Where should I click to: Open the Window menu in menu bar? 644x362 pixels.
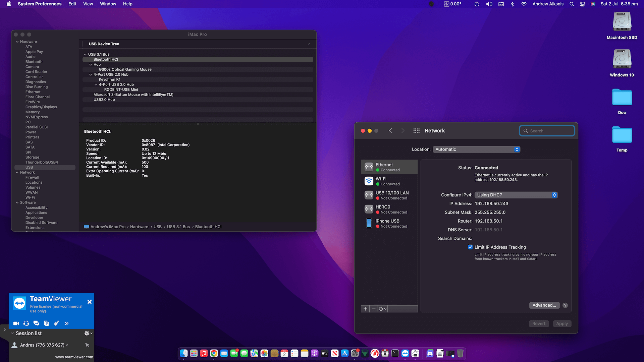108,4
